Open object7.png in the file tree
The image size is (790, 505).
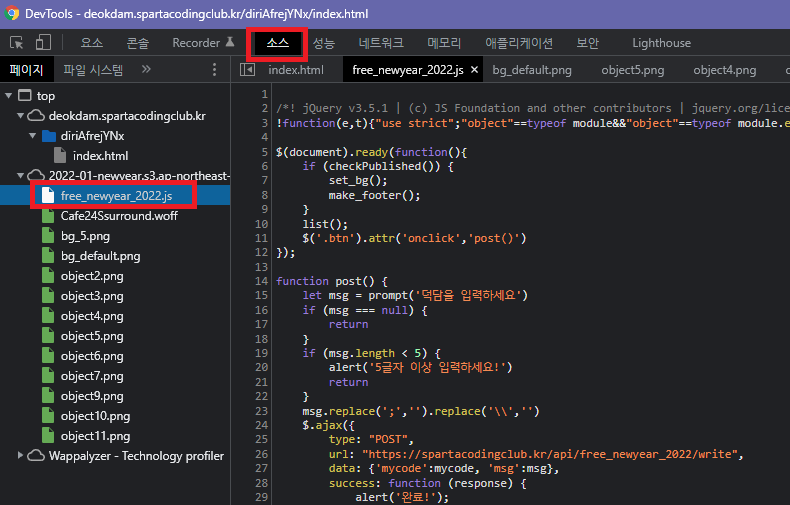click(92, 376)
